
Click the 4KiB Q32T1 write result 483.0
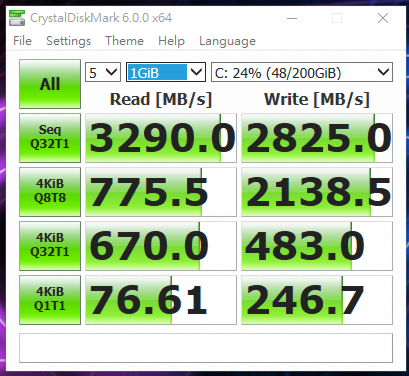click(317, 246)
